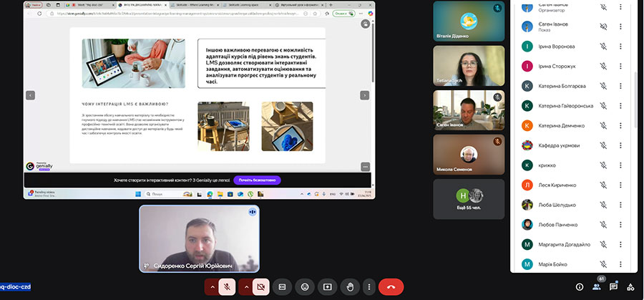
Task: Click Сидоренко Сергій Юрійович video tile
Action: click(199, 238)
